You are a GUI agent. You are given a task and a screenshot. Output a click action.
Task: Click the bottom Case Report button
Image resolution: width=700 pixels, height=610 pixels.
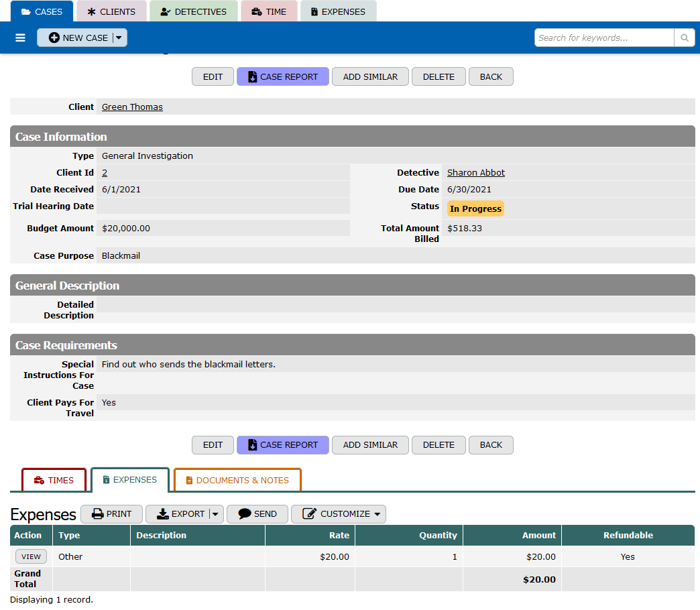pyautogui.click(x=282, y=445)
